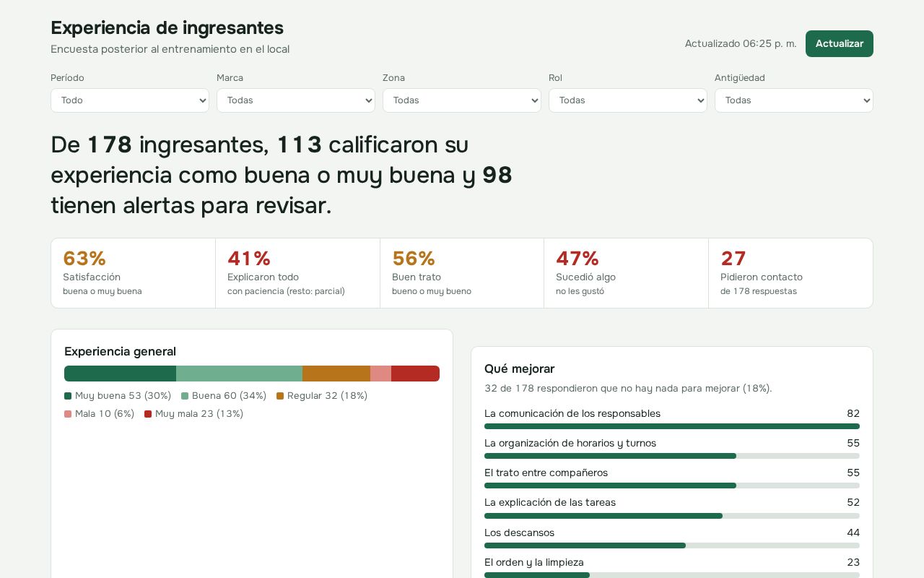Click the 32 de 178 respondieron summary text
Viewport: 924px width, 578px height.
tap(628, 388)
